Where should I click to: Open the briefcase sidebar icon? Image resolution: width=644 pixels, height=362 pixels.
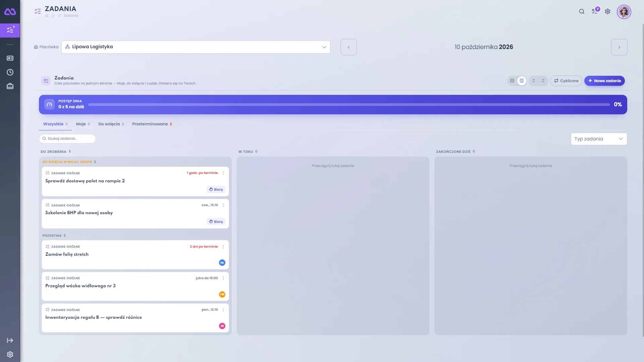pyautogui.click(x=10, y=86)
